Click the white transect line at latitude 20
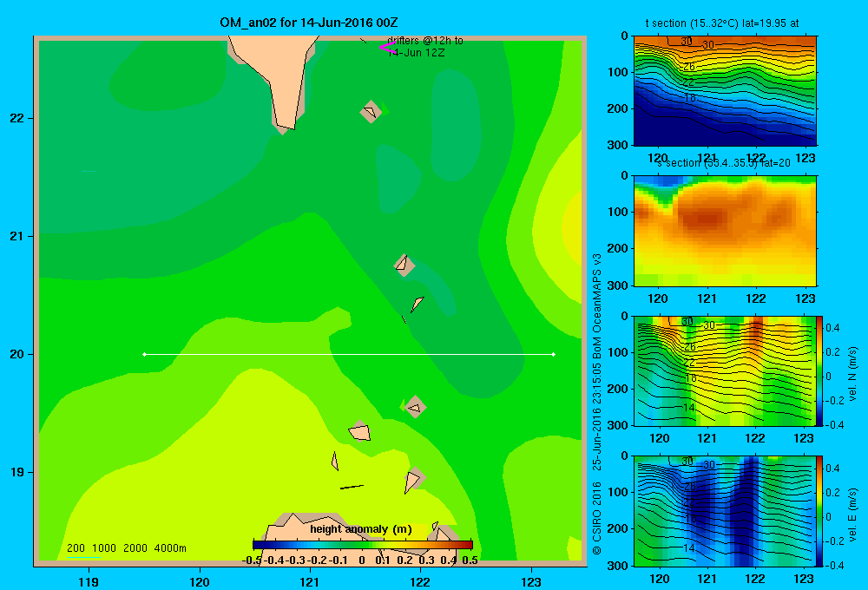Screen dimensions: 868x590 [x=349, y=354]
